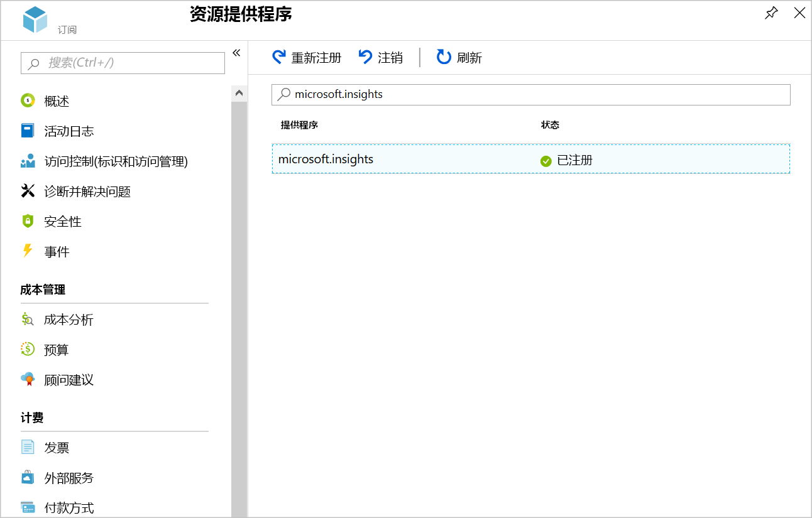Click the magnifier icon in provider filter
The width and height of the screenshot is (812, 518).
[284, 94]
